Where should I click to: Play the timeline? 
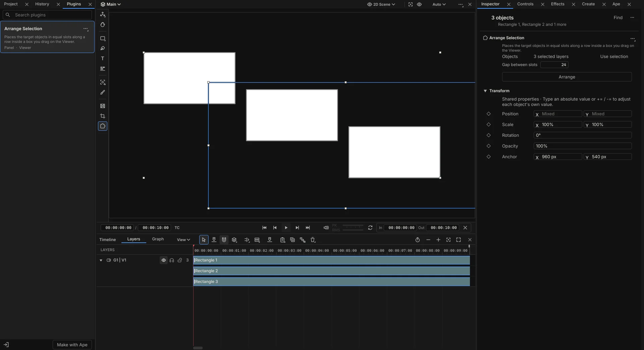point(286,228)
